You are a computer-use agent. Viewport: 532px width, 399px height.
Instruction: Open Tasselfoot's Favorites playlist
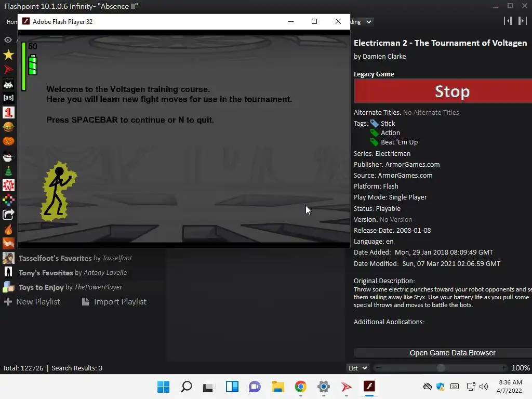[x=75, y=258]
